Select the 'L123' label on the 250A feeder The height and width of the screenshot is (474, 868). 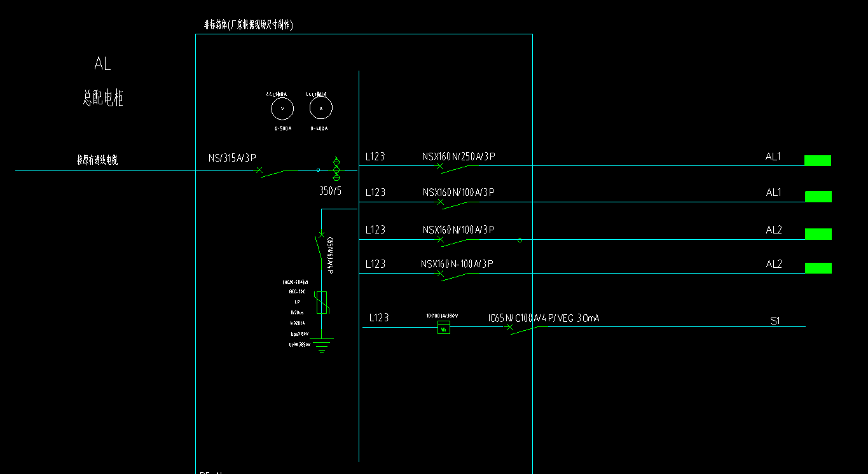coord(375,156)
